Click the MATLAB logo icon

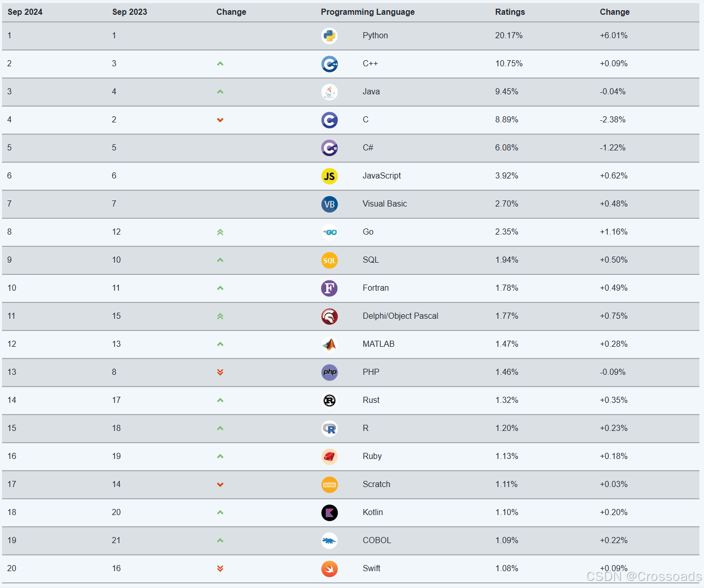(x=329, y=344)
